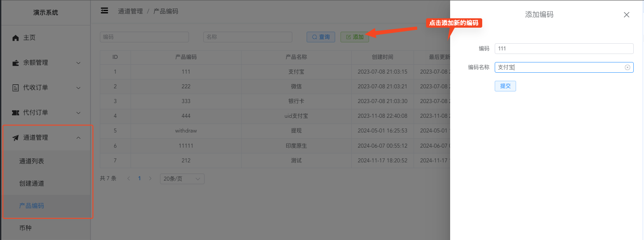This screenshot has height=240, width=644.
Task: Click the 查询 search button
Action: 321,37
